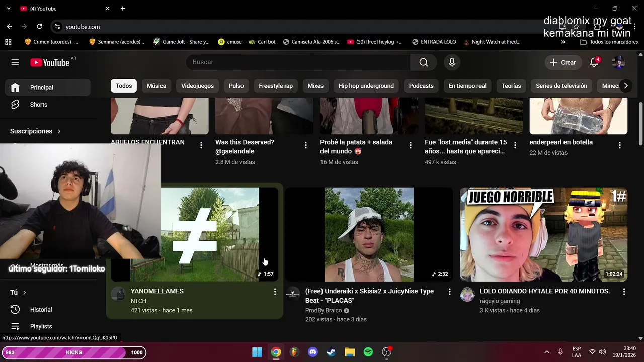Screen dimensions: 644x362
Task: Open Discord from the taskbar
Action: click(313, 352)
